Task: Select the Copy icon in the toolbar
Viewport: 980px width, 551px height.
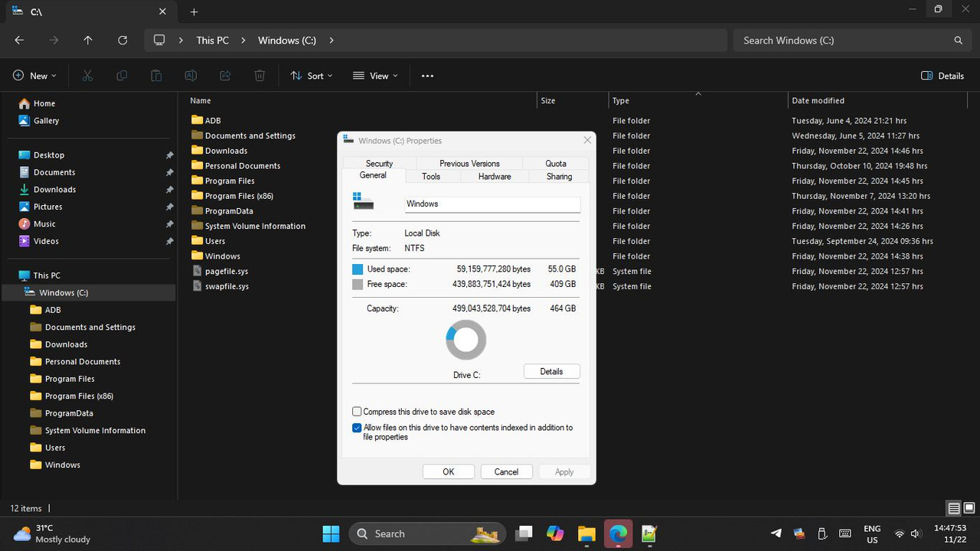Action: 122,75
